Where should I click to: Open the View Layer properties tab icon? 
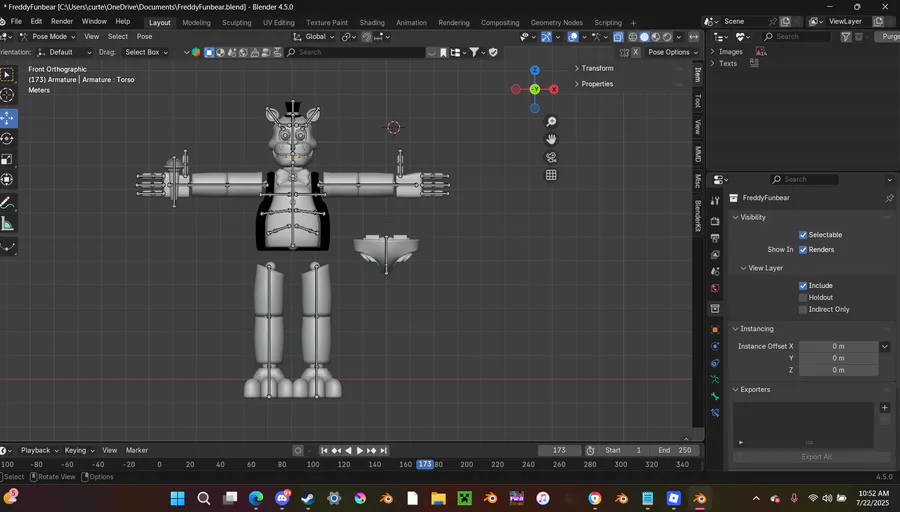(x=715, y=254)
